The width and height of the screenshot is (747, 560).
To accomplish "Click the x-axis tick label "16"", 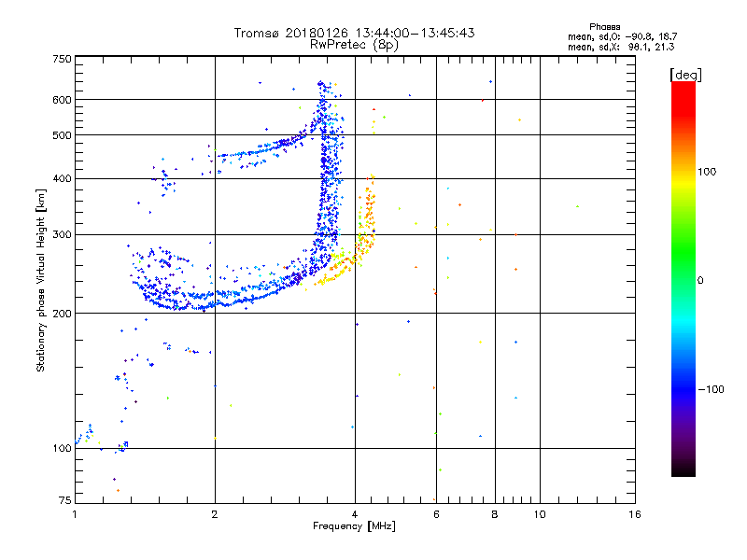I will [635, 514].
